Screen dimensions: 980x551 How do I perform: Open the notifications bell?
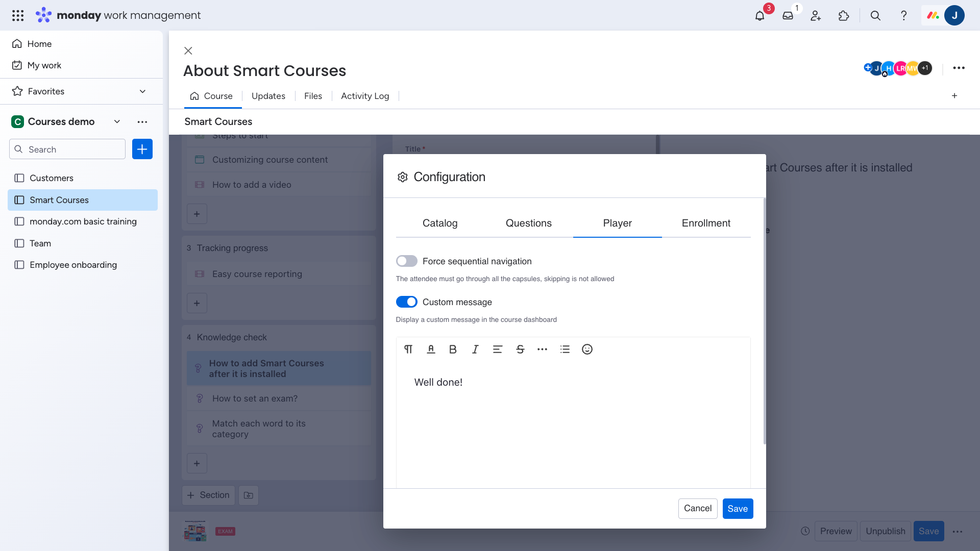point(759,16)
